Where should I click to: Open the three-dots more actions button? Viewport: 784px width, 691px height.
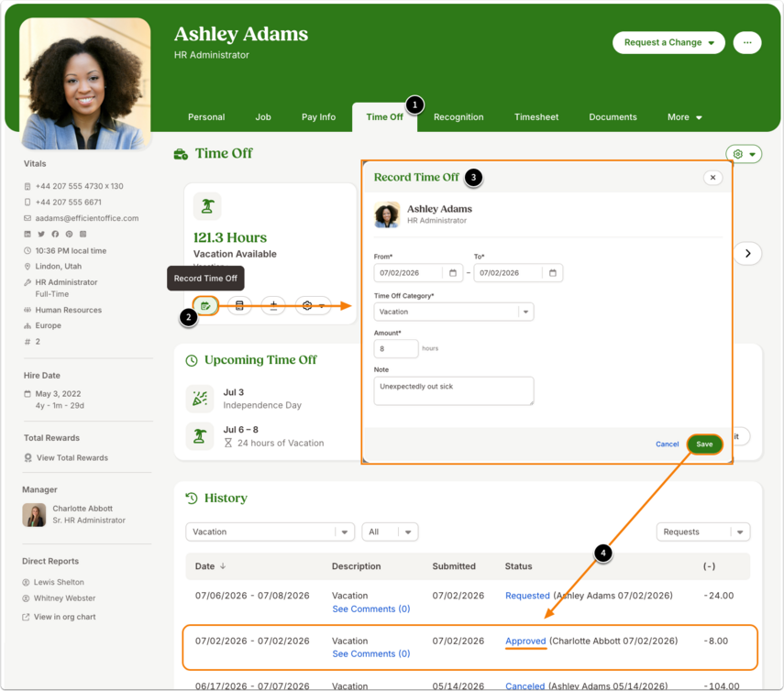click(747, 42)
